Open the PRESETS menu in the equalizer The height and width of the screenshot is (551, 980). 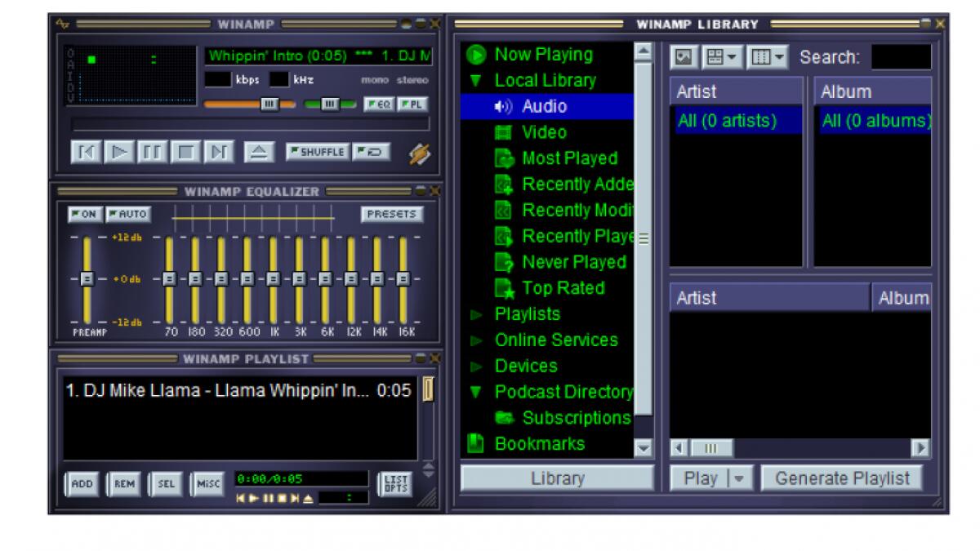[x=393, y=214]
